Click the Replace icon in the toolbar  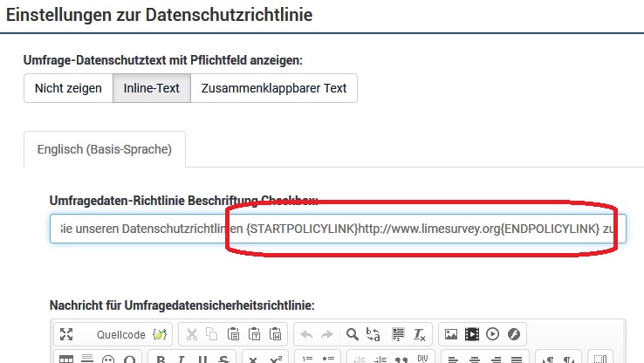[373, 333]
